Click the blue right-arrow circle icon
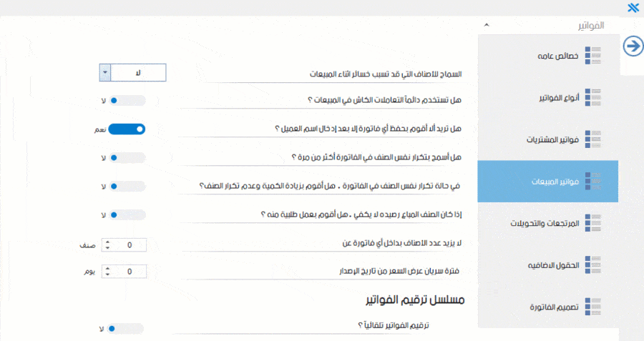 tap(633, 46)
